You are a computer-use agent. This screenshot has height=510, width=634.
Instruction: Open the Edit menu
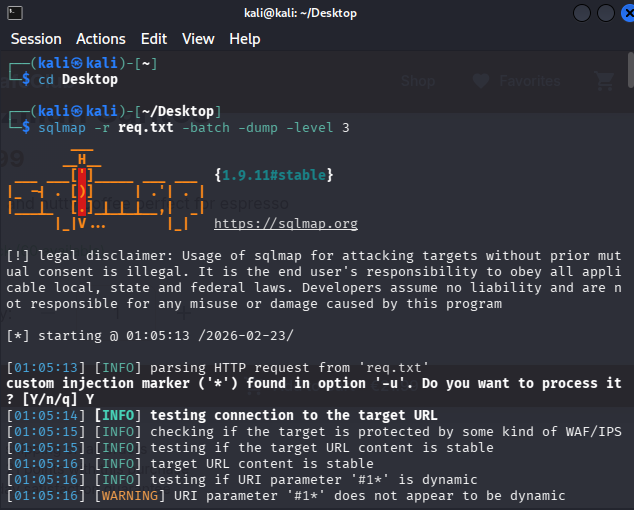154,39
